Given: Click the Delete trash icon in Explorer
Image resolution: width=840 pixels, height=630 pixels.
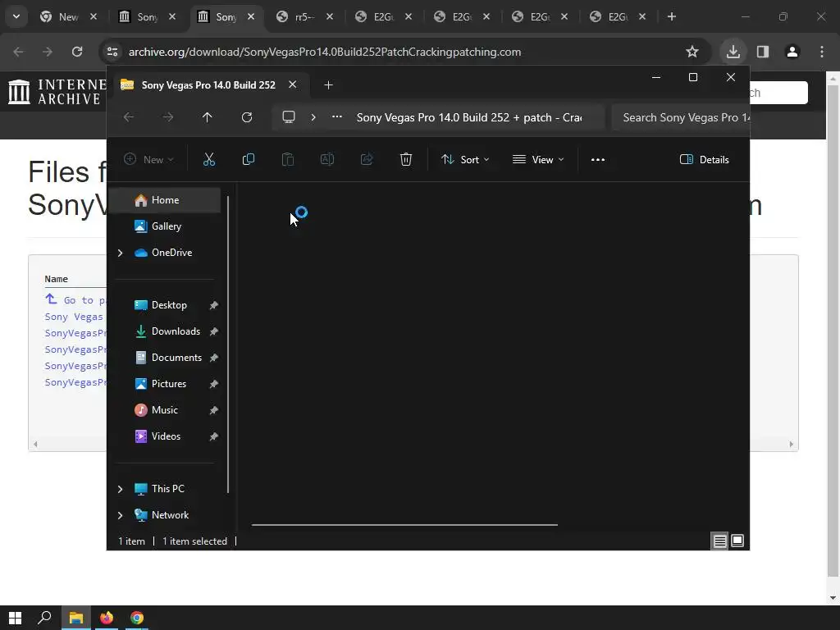Looking at the screenshot, I should 406,160.
